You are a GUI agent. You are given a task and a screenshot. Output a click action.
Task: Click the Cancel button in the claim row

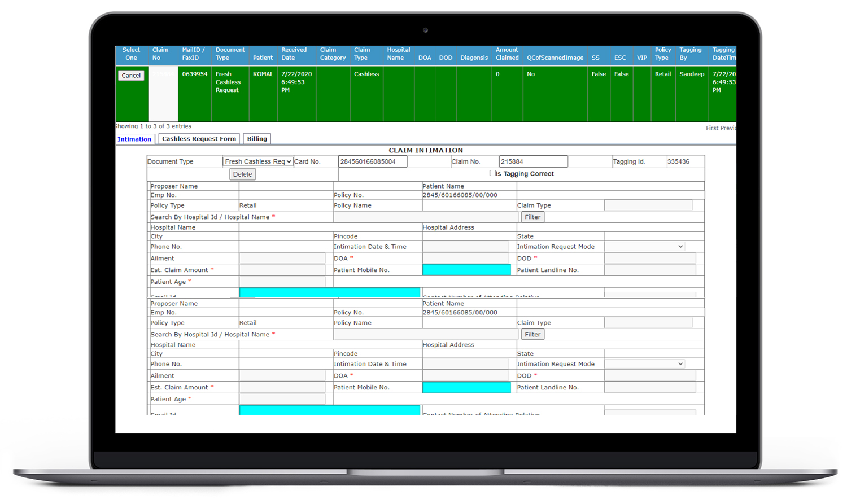(131, 76)
